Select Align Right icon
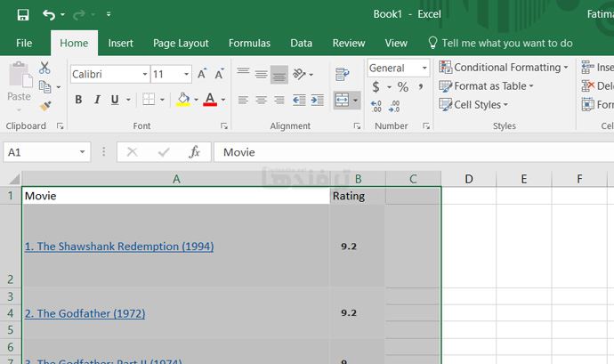This screenshot has height=364, width=614. pos(279,100)
